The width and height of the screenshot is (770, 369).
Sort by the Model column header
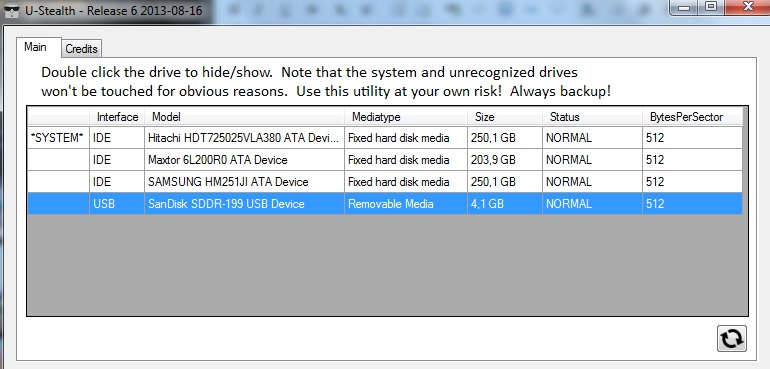[245, 117]
